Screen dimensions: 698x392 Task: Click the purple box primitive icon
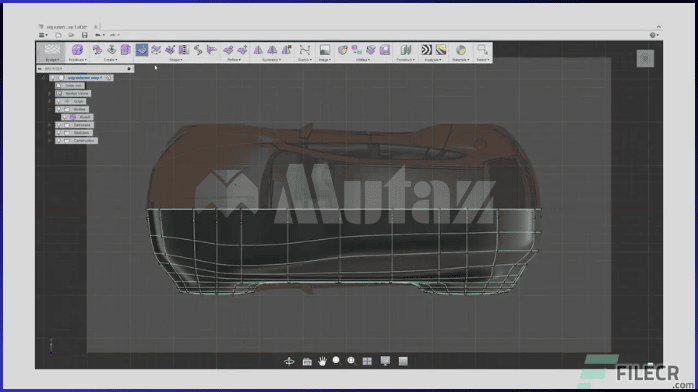point(77,50)
